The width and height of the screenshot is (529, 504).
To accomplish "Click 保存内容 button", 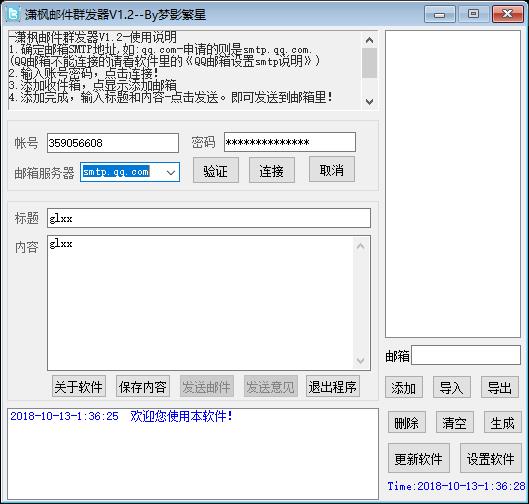I will (x=143, y=387).
